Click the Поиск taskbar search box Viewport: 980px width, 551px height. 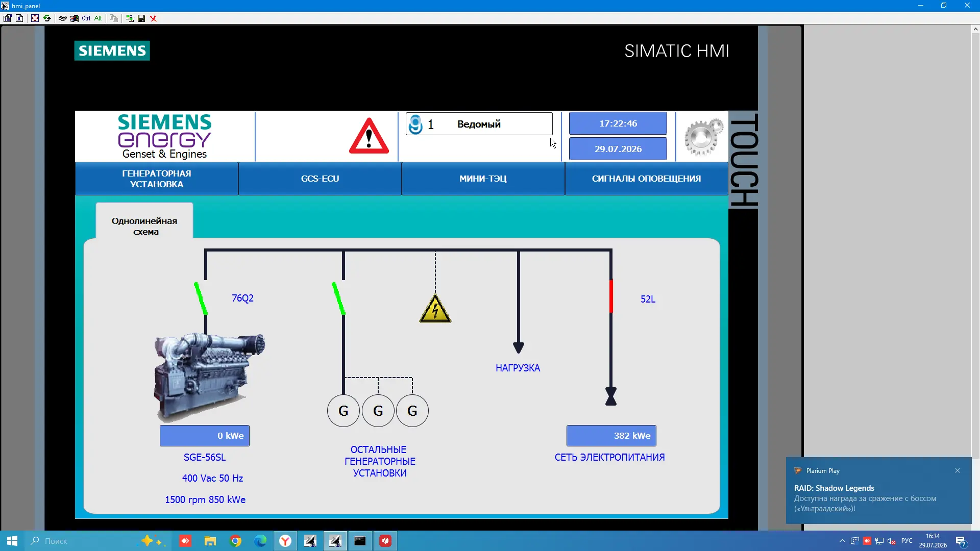click(97, 541)
